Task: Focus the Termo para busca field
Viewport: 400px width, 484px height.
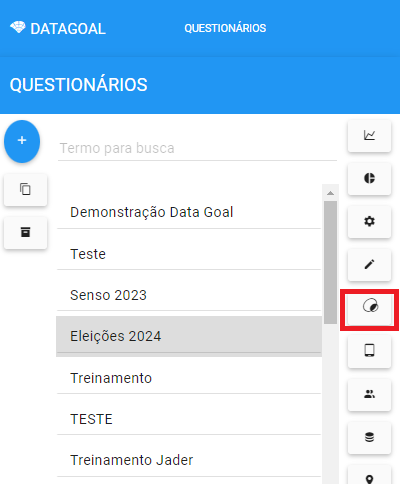Action: [197, 148]
